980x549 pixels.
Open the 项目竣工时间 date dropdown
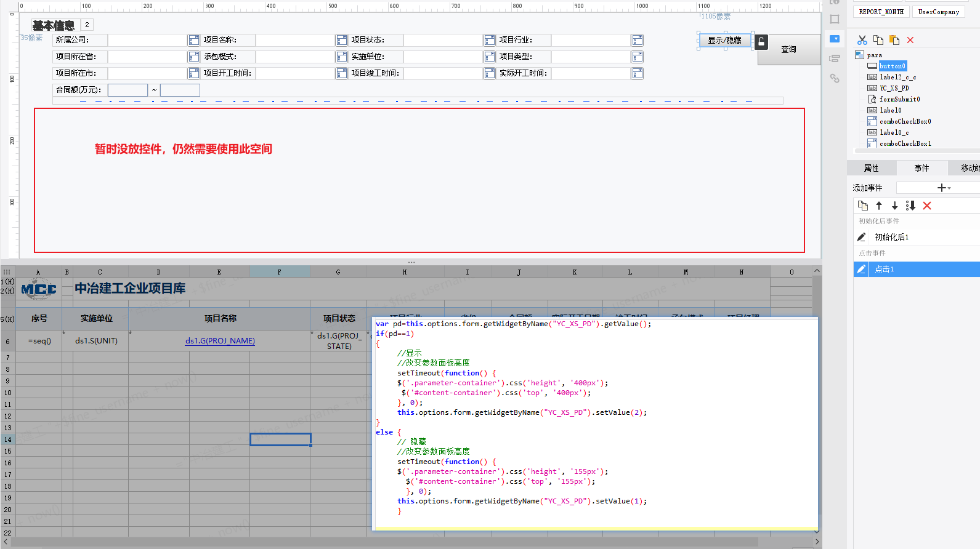click(x=489, y=73)
